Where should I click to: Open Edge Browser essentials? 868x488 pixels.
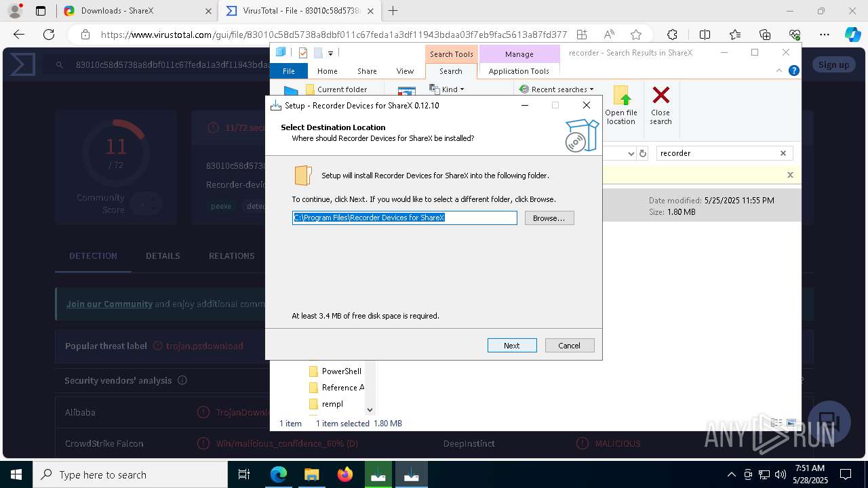795,35
